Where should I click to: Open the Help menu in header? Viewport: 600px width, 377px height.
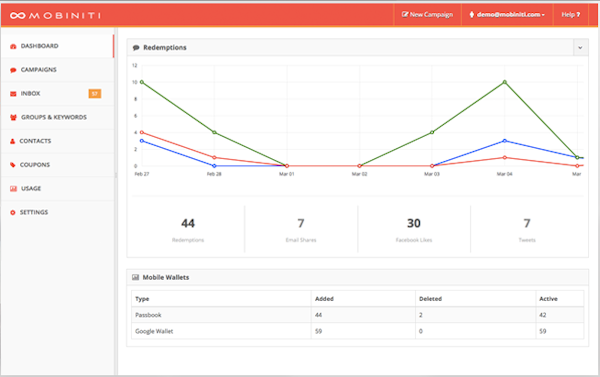click(571, 15)
